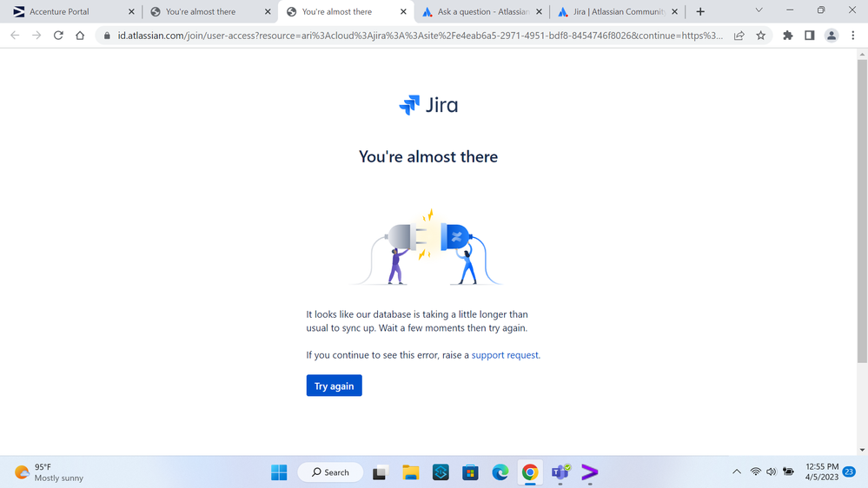Open the blue hexagon app on the taskbar
868x488 pixels.
coord(441,472)
